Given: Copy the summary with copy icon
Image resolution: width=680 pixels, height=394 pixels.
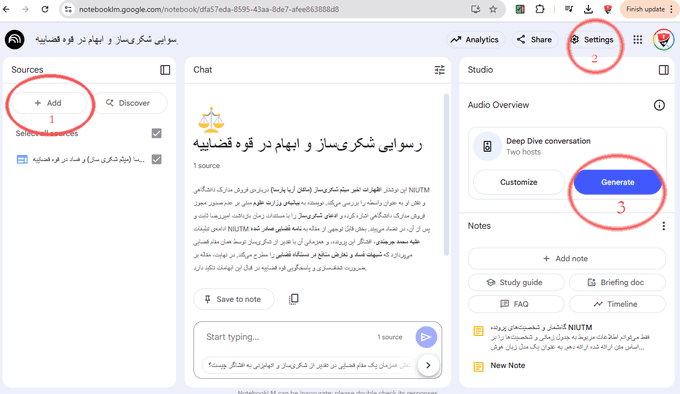Looking at the screenshot, I should 294,299.
